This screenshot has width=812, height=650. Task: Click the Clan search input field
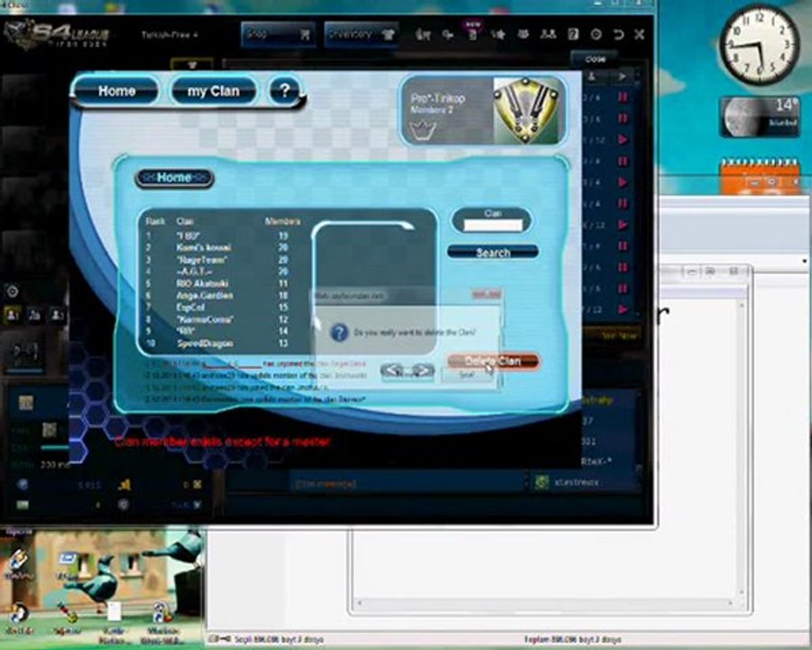(x=493, y=225)
